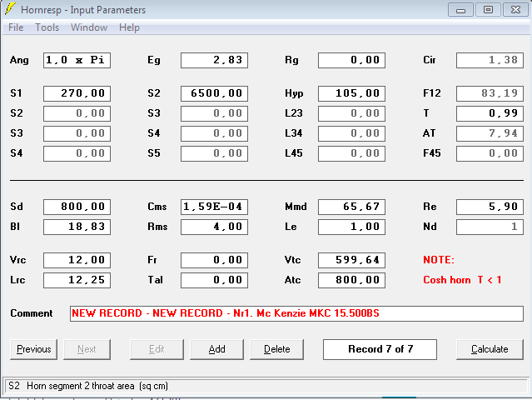Viewport: 532px width, 400px height.
Task: Click the Hornresp lightning icon in title bar
Action: [x=10, y=9]
